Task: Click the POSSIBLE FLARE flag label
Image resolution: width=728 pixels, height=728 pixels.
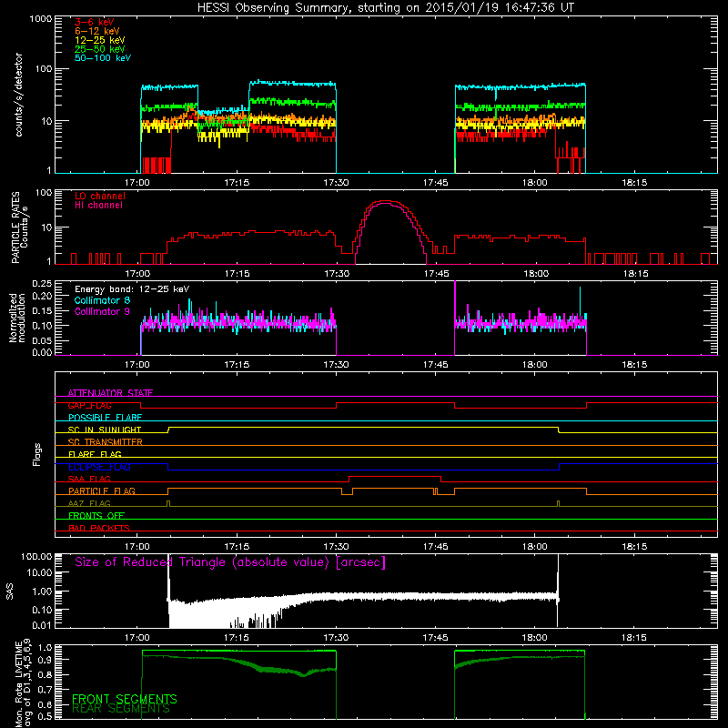Action: click(x=105, y=418)
